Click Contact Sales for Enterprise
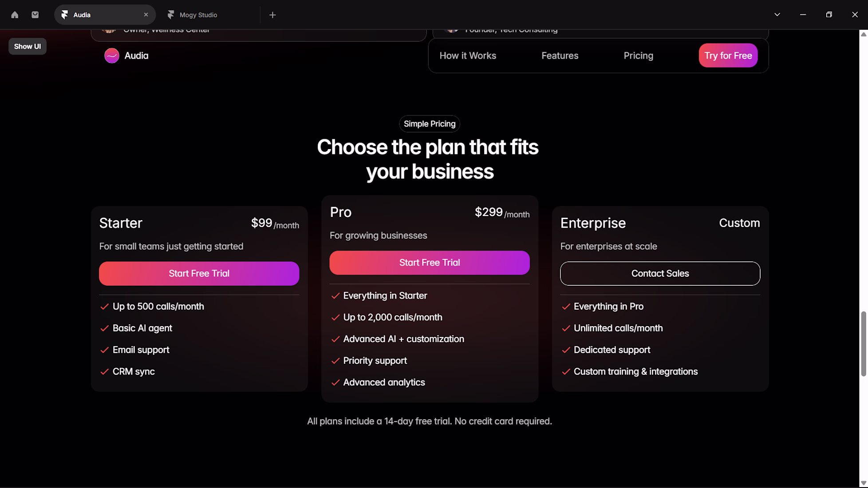The image size is (868, 488). coord(660,273)
